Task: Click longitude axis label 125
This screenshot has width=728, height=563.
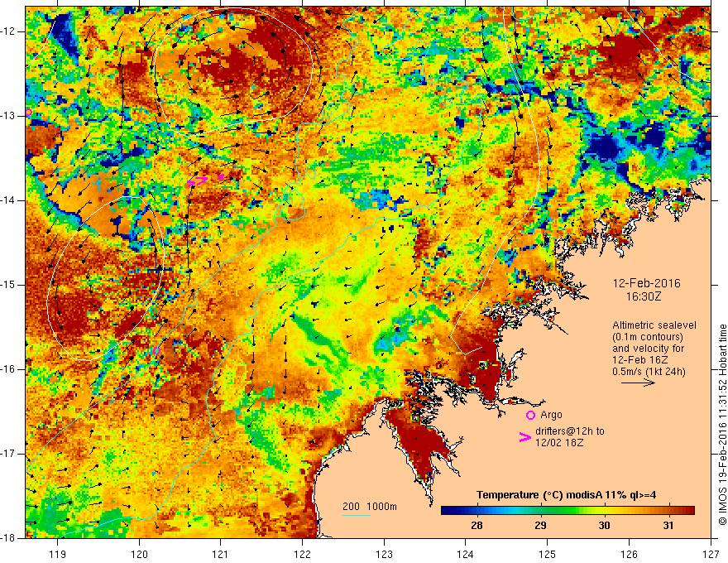Action: click(548, 554)
